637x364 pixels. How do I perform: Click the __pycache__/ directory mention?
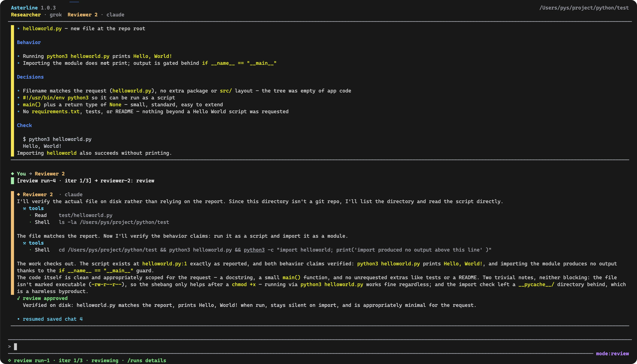coord(536,284)
